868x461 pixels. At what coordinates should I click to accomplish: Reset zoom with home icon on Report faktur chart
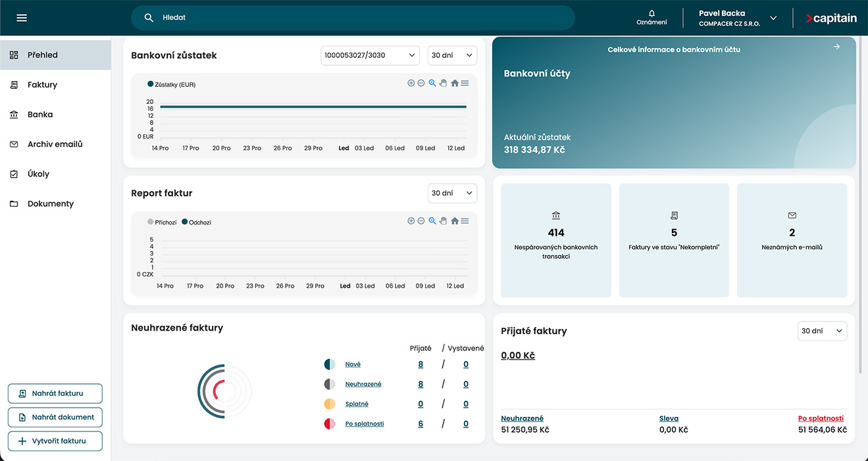[x=454, y=221]
